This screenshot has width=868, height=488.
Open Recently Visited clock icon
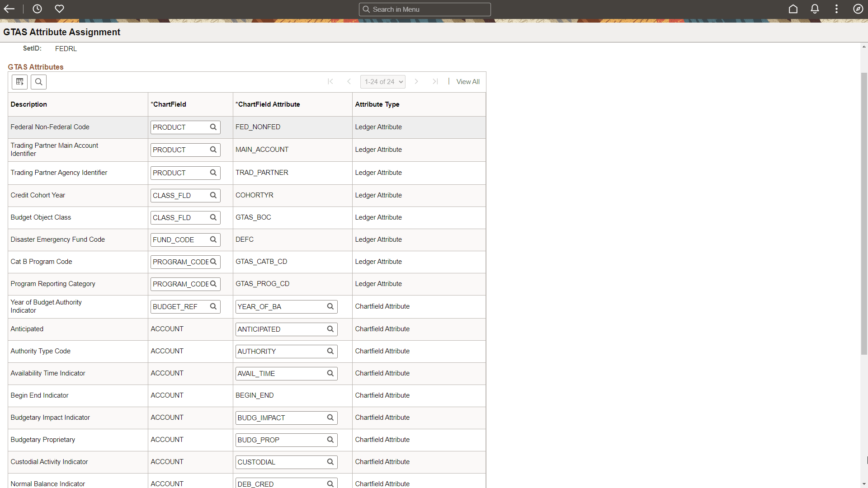37,9
